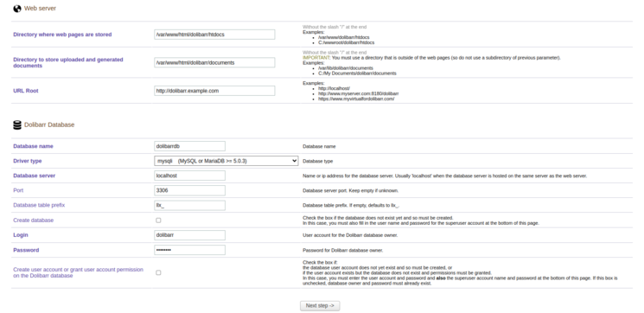Focus the web pages directory input field
Screen dimensions: 644x313
(214, 35)
